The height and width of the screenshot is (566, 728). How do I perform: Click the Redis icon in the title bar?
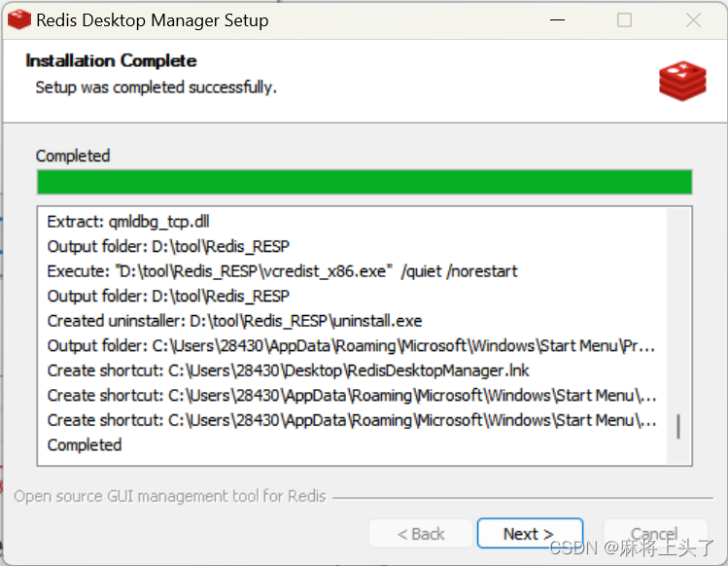19,20
